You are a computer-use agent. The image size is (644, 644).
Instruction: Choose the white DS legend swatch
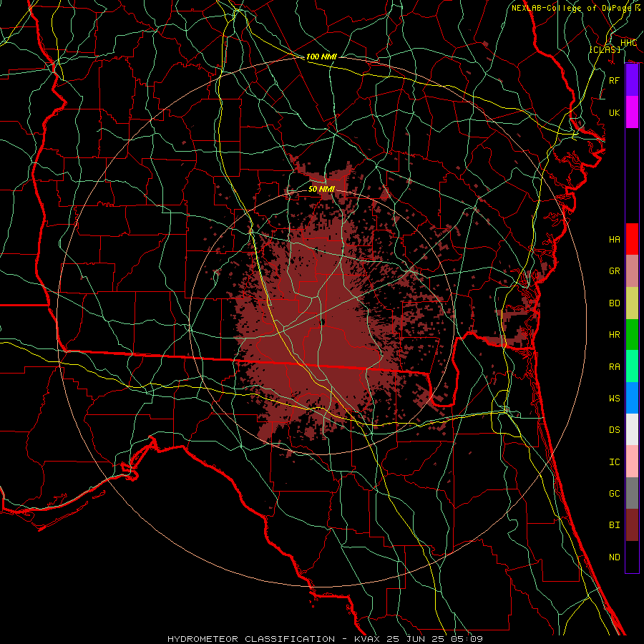click(632, 429)
